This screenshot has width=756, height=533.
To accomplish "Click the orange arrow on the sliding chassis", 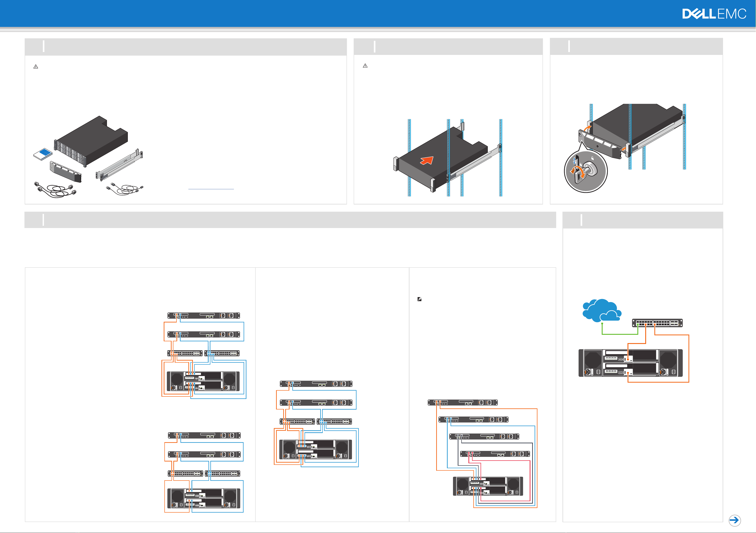I will [427, 160].
